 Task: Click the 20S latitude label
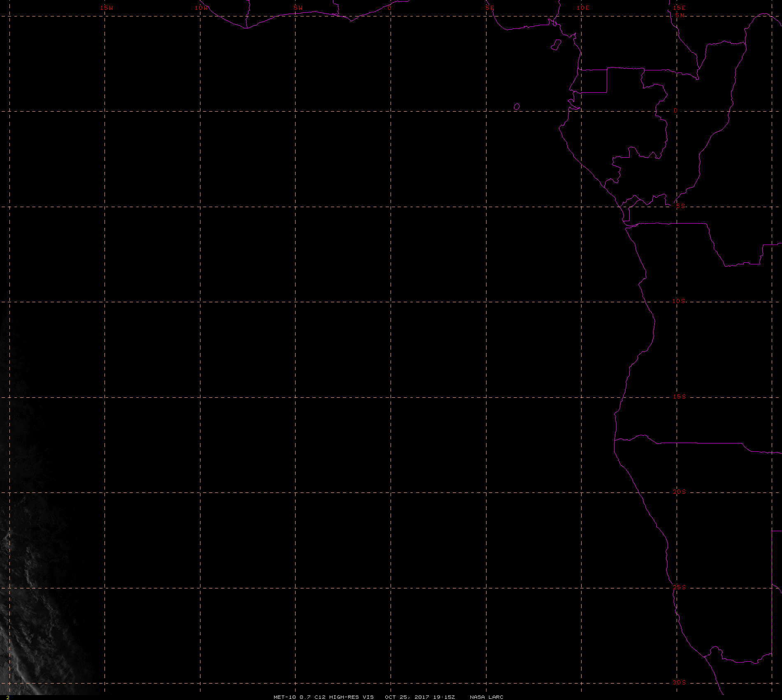pos(680,492)
